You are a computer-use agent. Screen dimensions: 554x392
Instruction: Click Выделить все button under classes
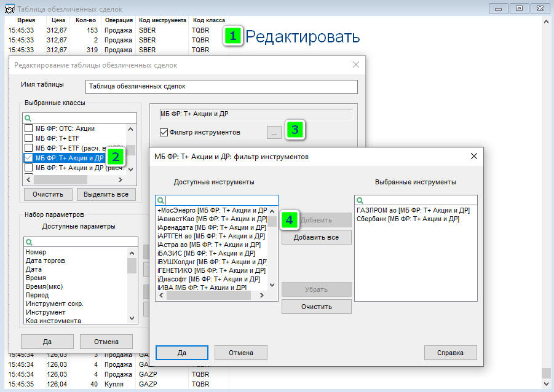pos(106,194)
